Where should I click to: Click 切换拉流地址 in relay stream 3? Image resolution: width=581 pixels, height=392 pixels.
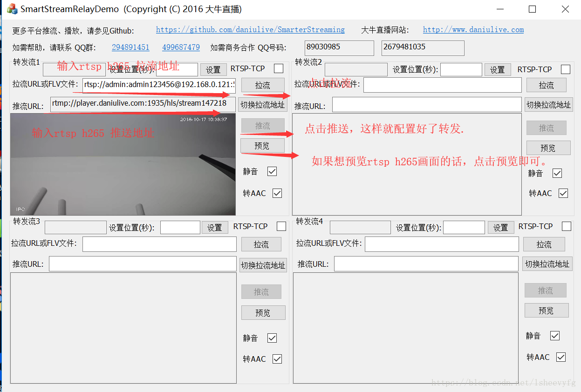pos(263,265)
